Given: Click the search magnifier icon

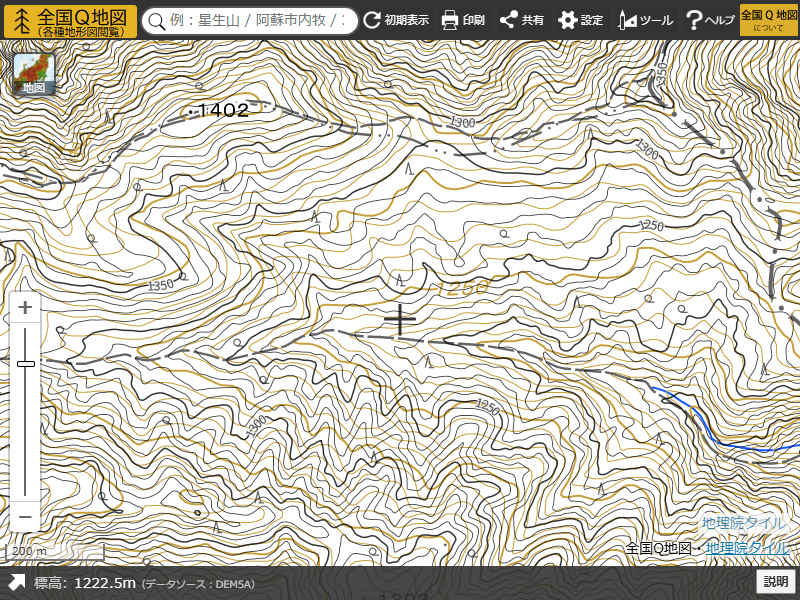Looking at the screenshot, I should click(156, 21).
